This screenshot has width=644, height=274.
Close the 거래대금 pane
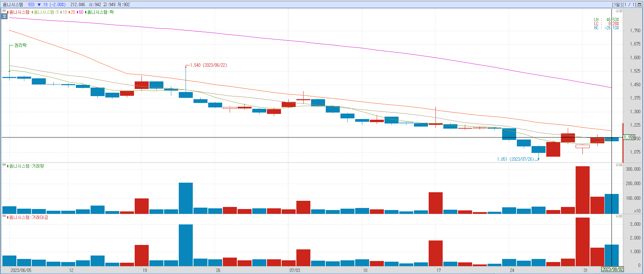coord(621,216)
